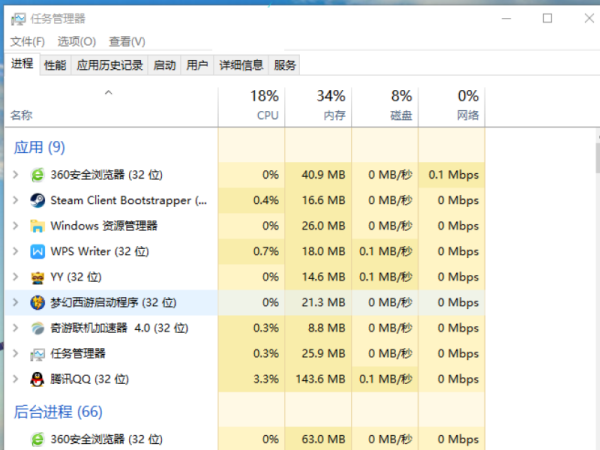The height and width of the screenshot is (450, 600).
Task: Click the 奇游联机加速器 icon
Action: [x=38, y=328]
